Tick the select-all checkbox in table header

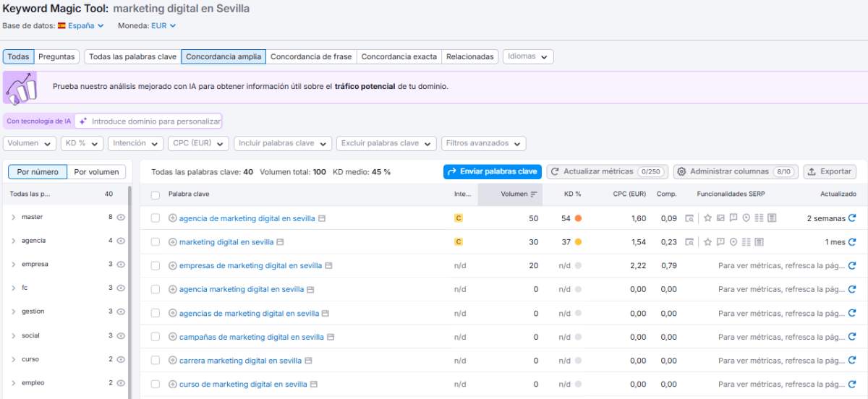[155, 195]
